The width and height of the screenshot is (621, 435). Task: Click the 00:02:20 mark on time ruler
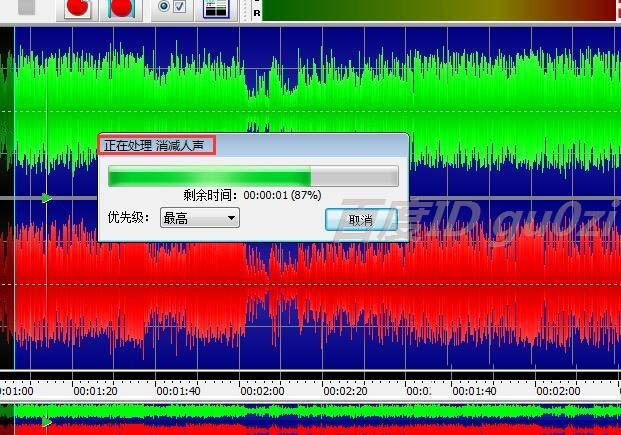[345, 391]
